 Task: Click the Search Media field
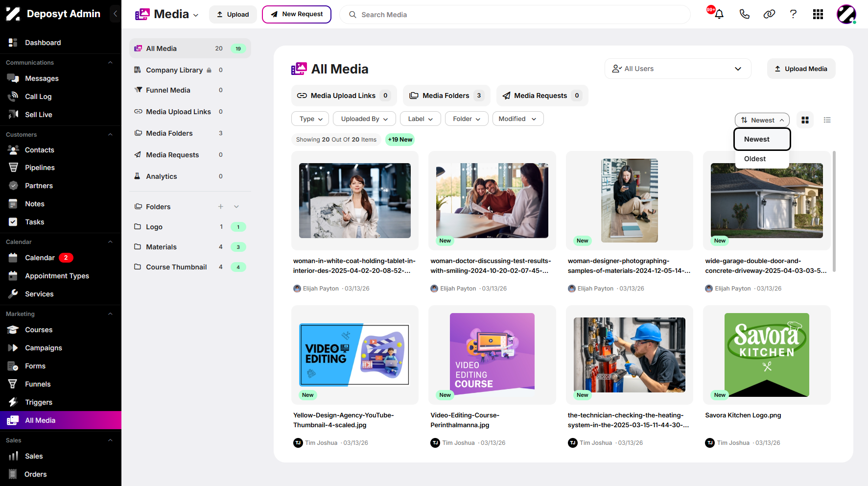[x=515, y=15]
